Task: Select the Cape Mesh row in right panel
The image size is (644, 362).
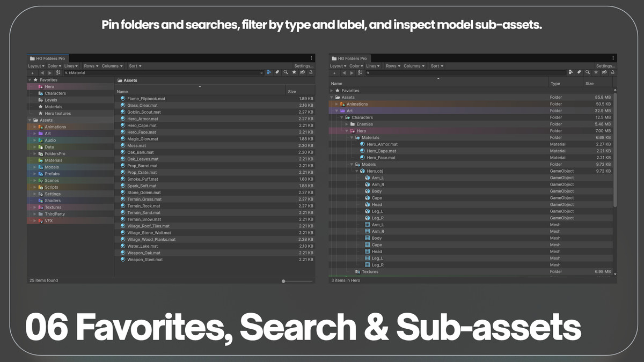Action: pos(471,245)
